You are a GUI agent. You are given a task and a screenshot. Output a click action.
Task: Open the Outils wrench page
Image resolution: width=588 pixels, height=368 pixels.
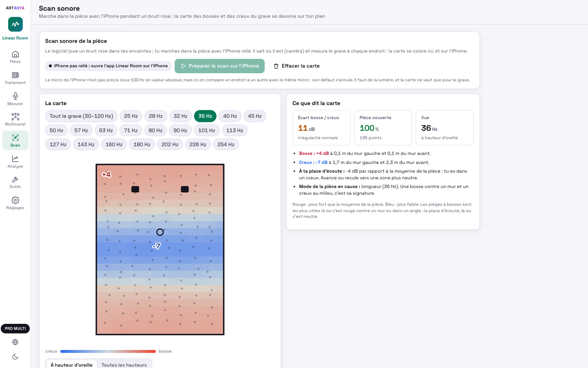(x=15, y=182)
